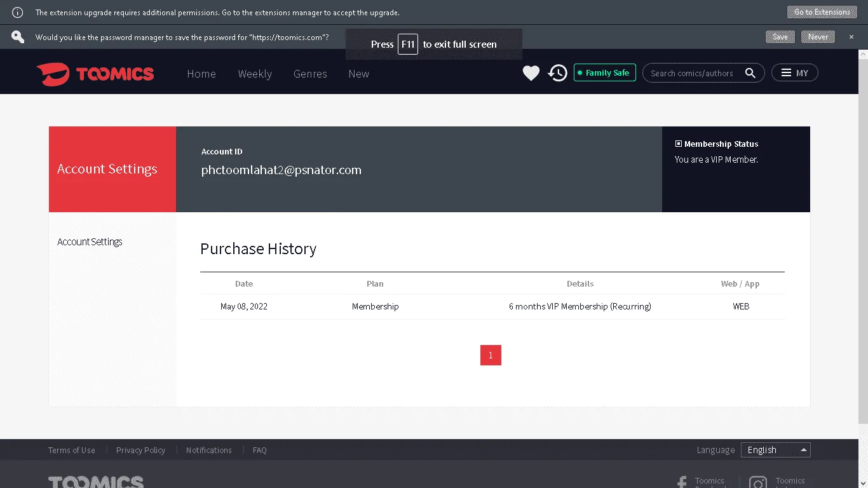Image resolution: width=868 pixels, height=488 pixels.
Task: Select Never for saving password
Action: [818, 37]
